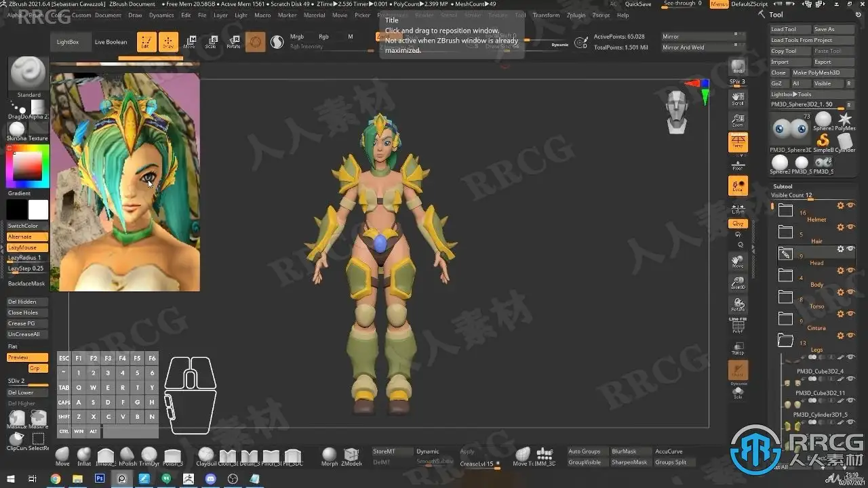Open the Standard brush thumbnail
The width and height of the screenshot is (868, 488).
(x=28, y=75)
